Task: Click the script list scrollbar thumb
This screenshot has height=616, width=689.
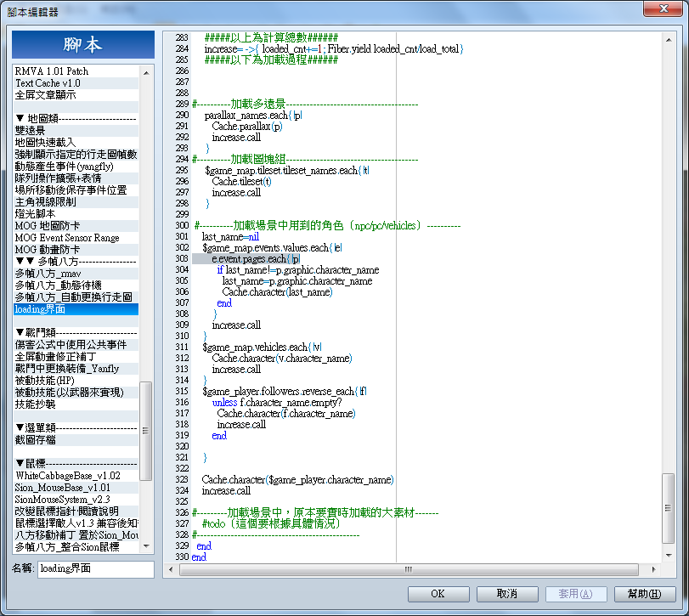Action: tap(146, 431)
